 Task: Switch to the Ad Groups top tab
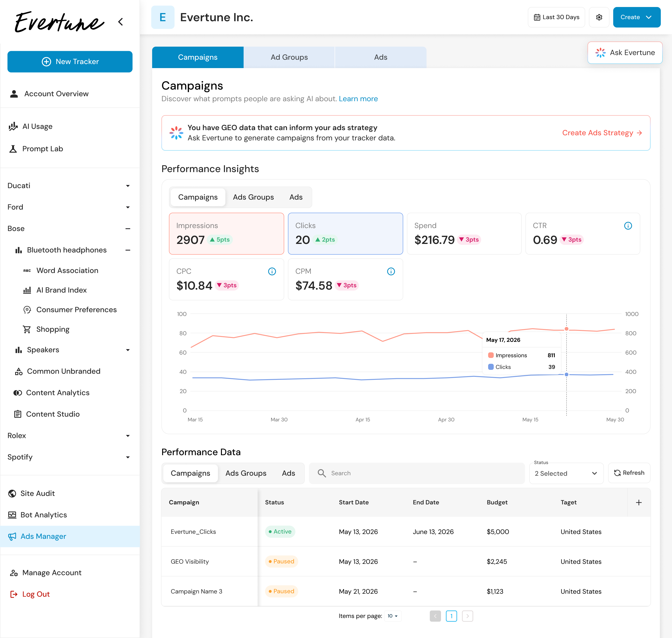coord(289,57)
